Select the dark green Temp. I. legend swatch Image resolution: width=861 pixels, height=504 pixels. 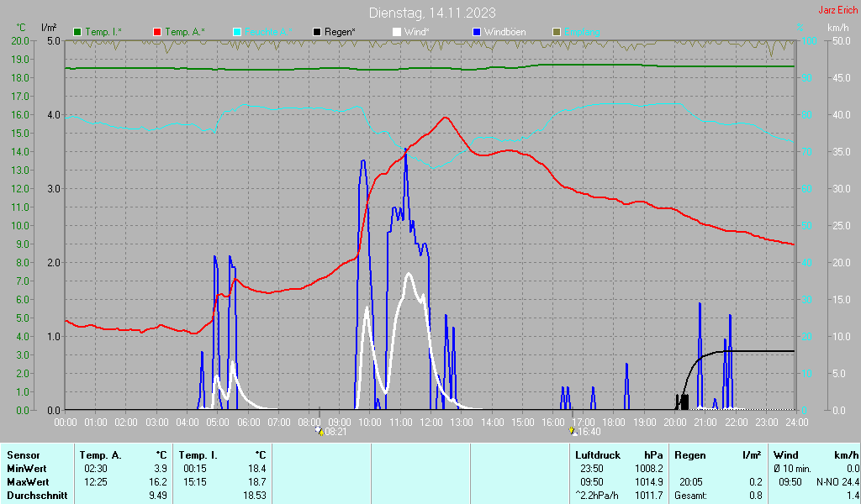77,32
